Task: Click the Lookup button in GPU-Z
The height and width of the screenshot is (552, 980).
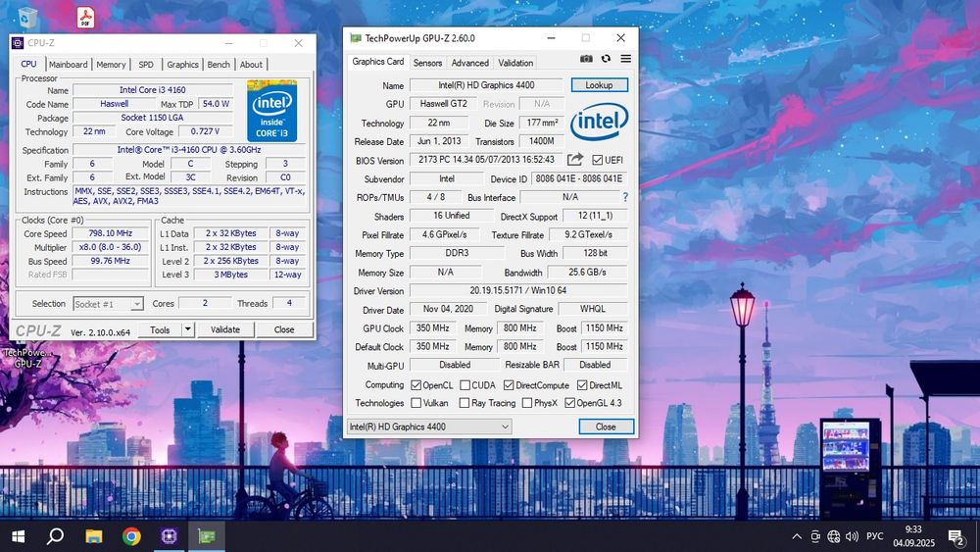Action: click(600, 85)
